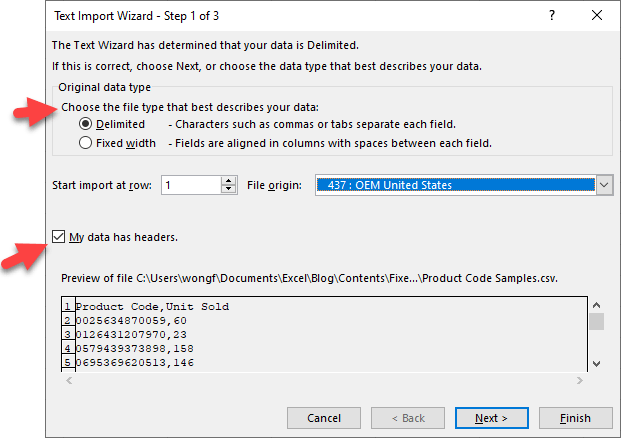The width and height of the screenshot is (621, 438).
Task: Click the Finish button
Action: click(575, 417)
